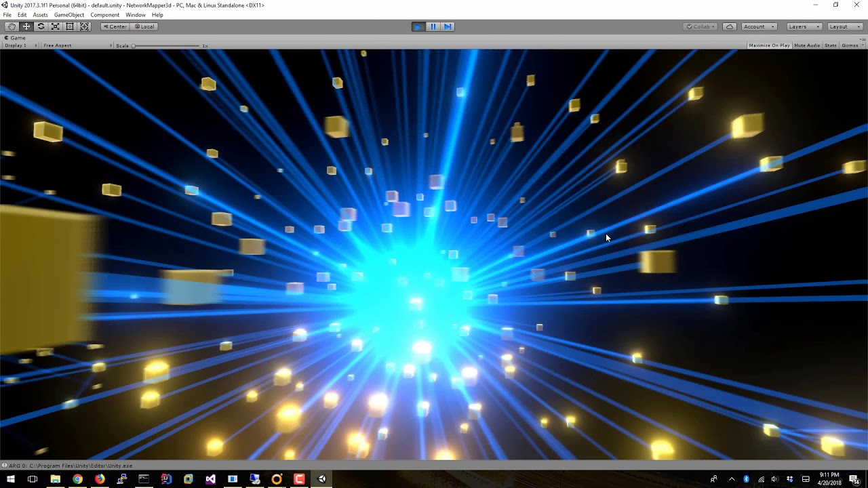Open Google Chrome from taskbar

[77, 479]
